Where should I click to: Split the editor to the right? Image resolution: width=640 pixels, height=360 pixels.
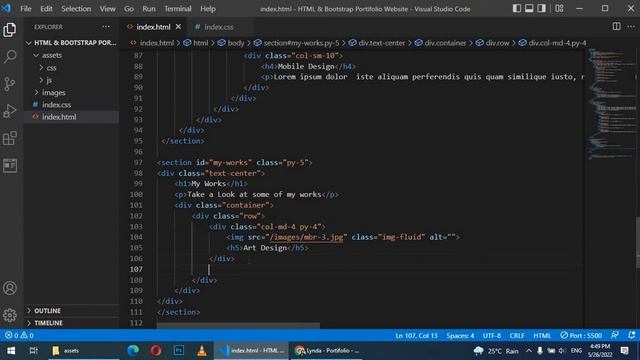(616, 27)
